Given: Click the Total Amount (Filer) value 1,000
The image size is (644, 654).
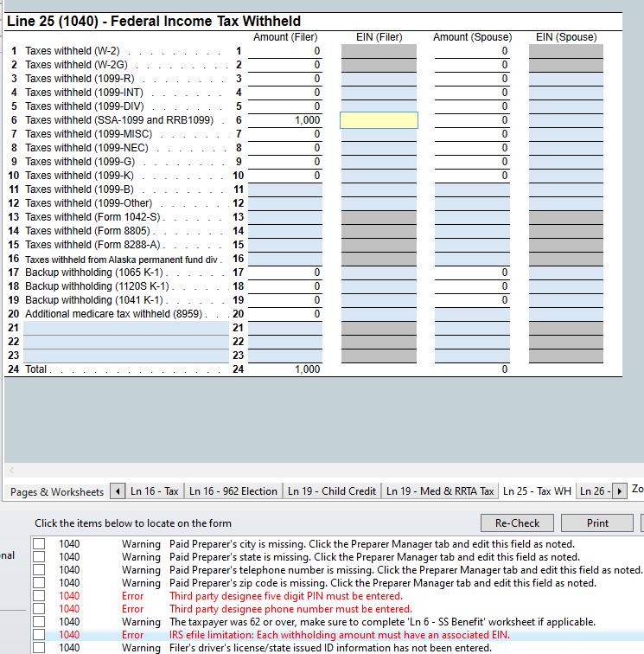Looking at the screenshot, I should pos(307,369).
